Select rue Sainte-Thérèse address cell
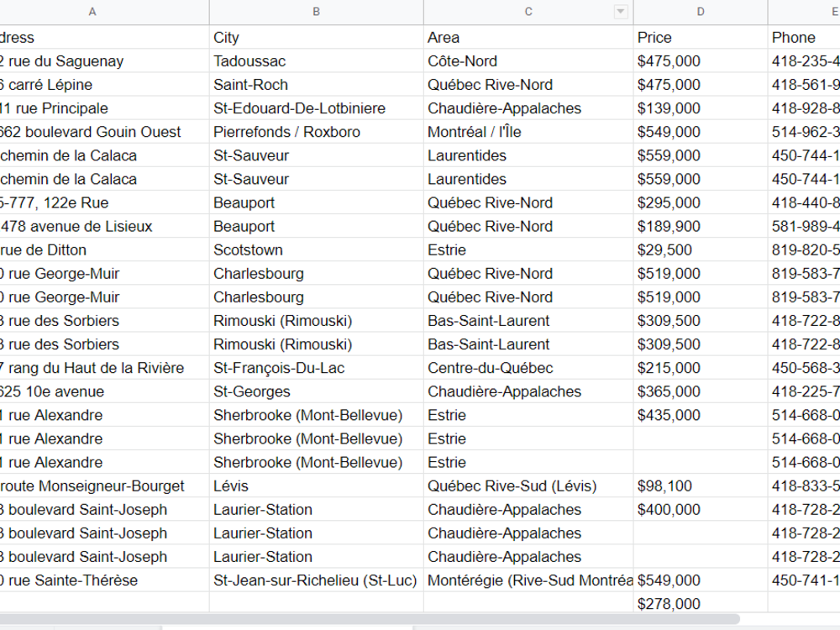This screenshot has height=630, width=840. [x=104, y=580]
